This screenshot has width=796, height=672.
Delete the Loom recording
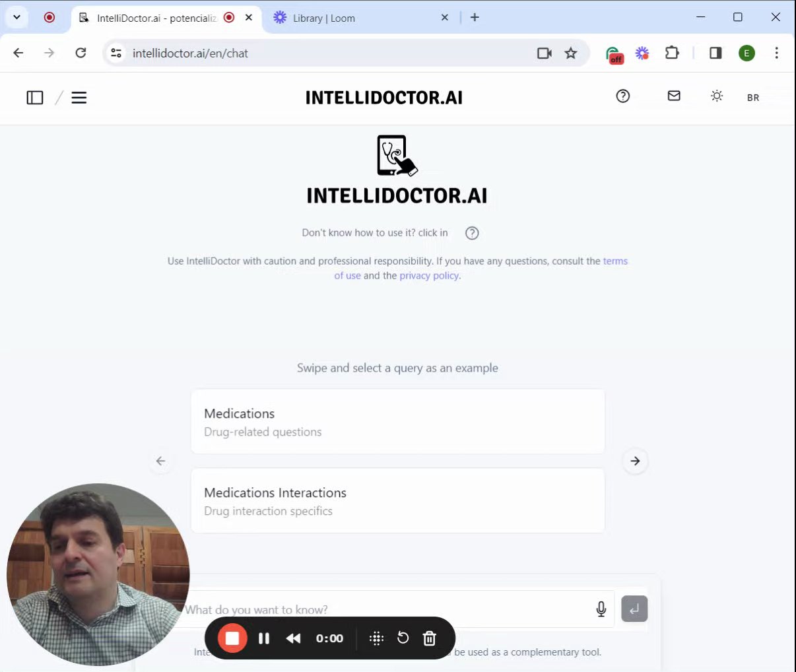tap(429, 638)
